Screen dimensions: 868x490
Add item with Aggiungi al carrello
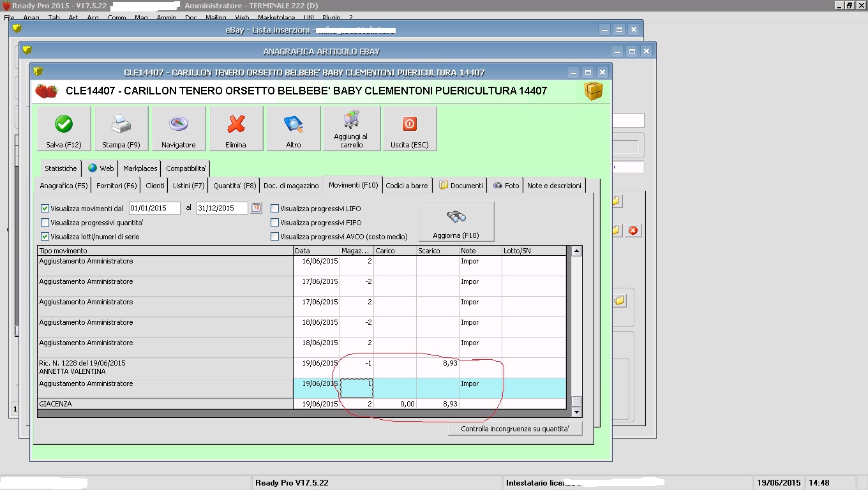[x=351, y=128]
